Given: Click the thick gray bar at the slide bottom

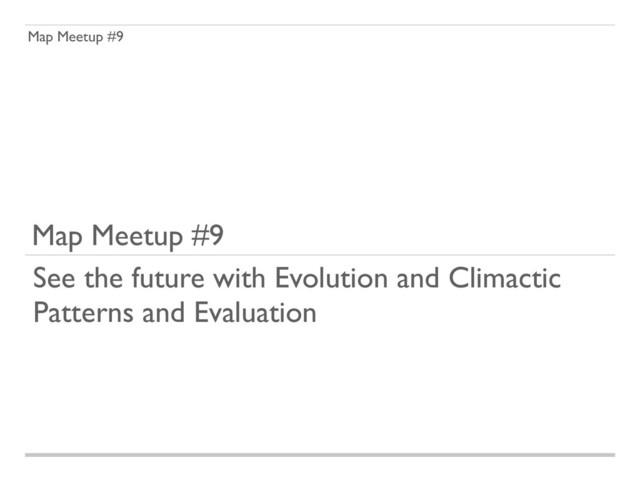Looking at the screenshot, I should point(320,455).
